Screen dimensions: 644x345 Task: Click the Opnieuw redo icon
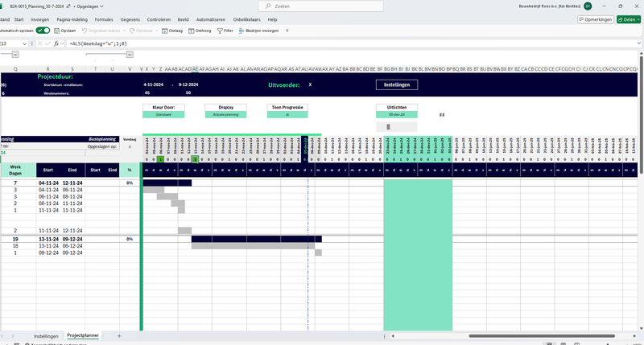(x=132, y=31)
